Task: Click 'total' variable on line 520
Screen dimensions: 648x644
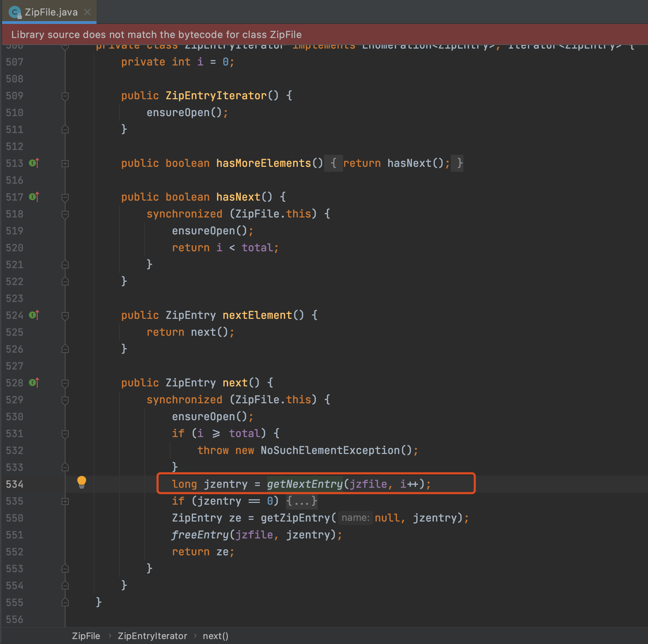Action: (x=257, y=247)
